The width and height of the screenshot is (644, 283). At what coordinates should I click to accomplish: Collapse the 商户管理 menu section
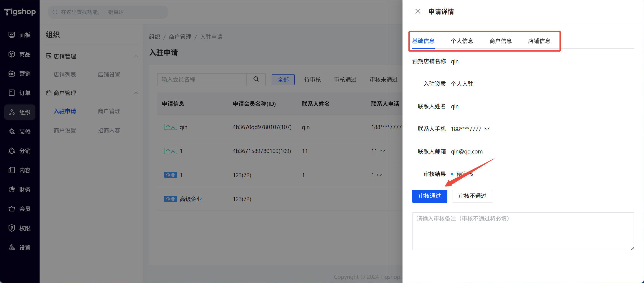tap(136, 93)
